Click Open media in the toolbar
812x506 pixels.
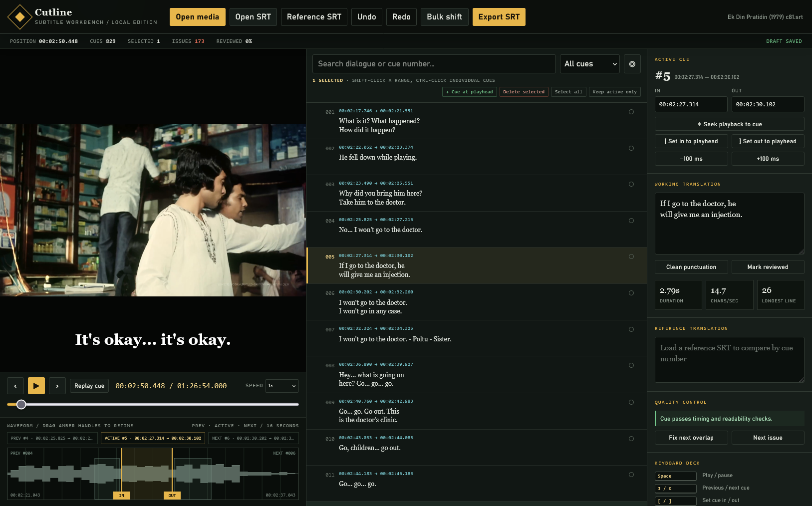coord(198,17)
